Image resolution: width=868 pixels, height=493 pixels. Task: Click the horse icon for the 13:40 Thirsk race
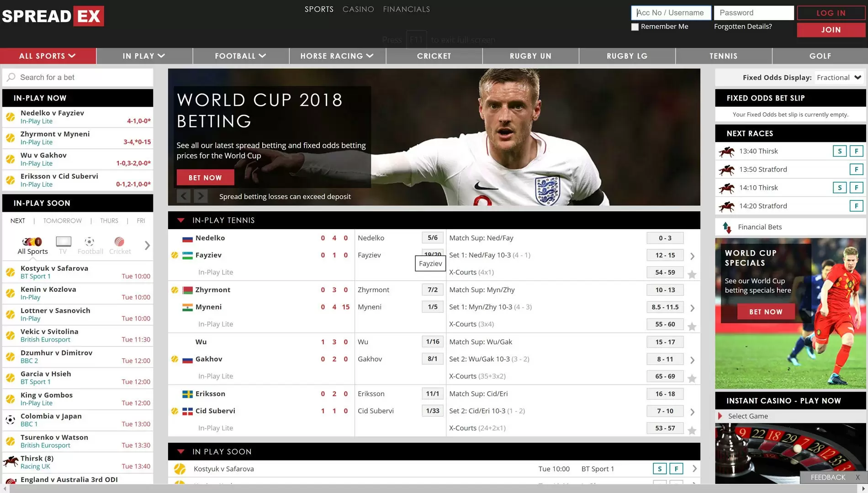pyautogui.click(x=726, y=151)
